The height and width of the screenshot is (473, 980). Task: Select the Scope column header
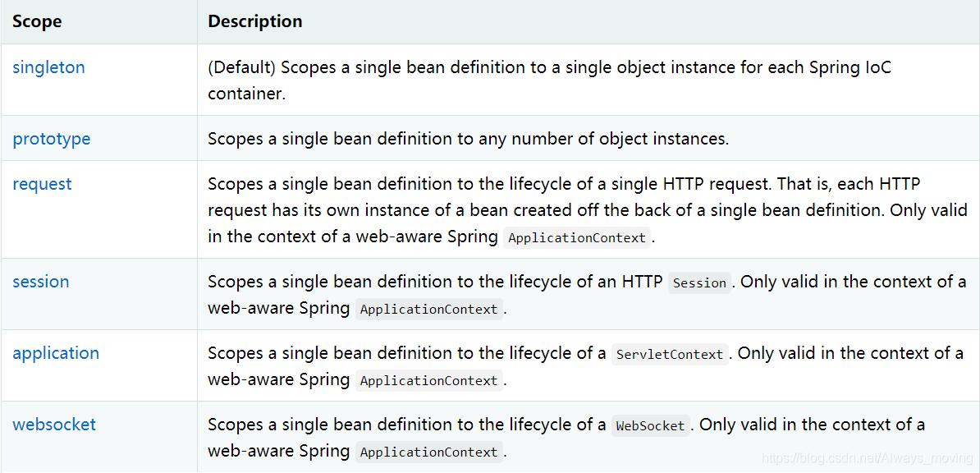37,21
